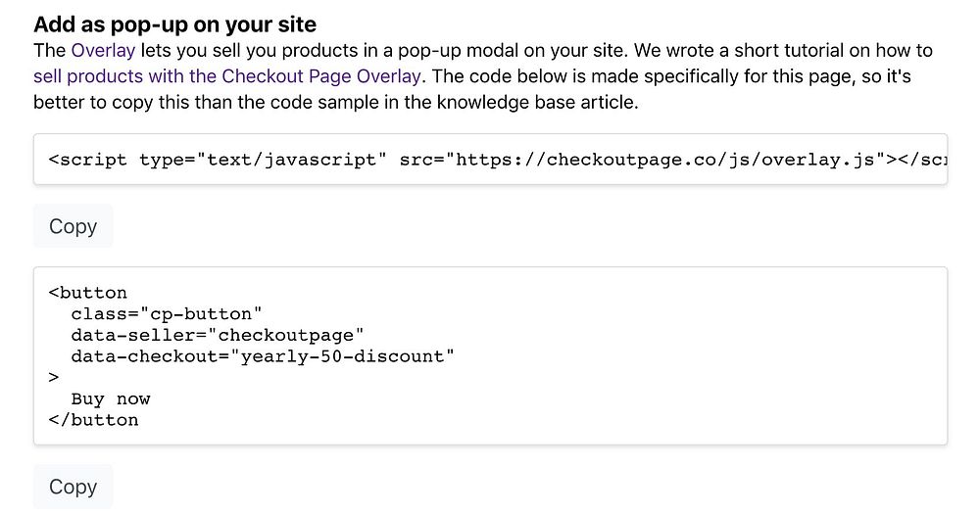Click the type="text/javascript" attribute
Screen dimensions: 980x515
[x=259, y=160]
